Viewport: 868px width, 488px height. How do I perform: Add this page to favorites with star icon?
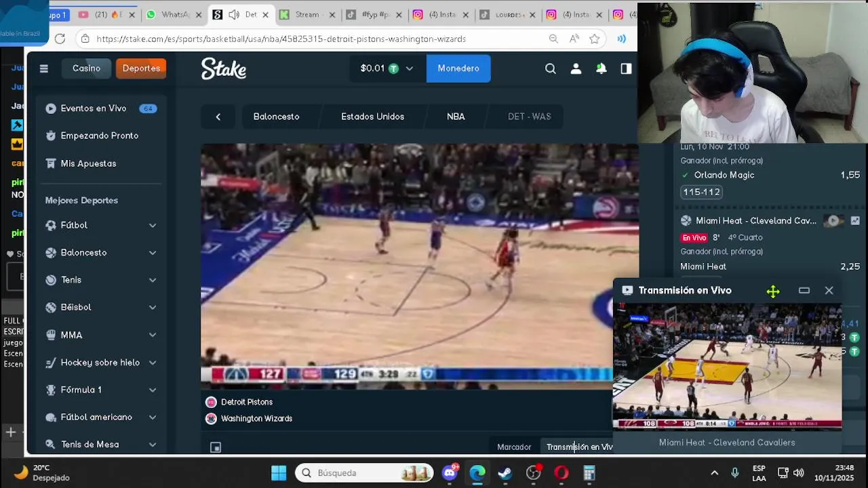pos(595,39)
